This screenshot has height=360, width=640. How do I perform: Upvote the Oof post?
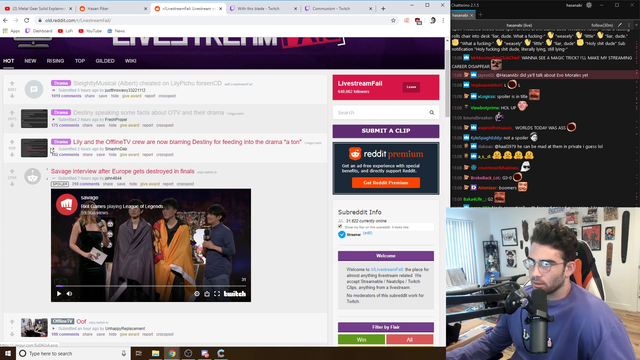(12, 322)
